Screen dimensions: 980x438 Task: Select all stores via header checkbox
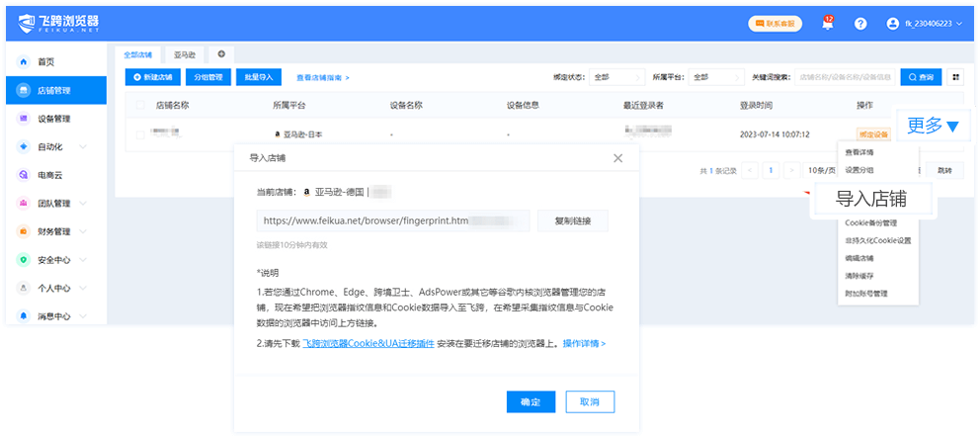(x=139, y=105)
